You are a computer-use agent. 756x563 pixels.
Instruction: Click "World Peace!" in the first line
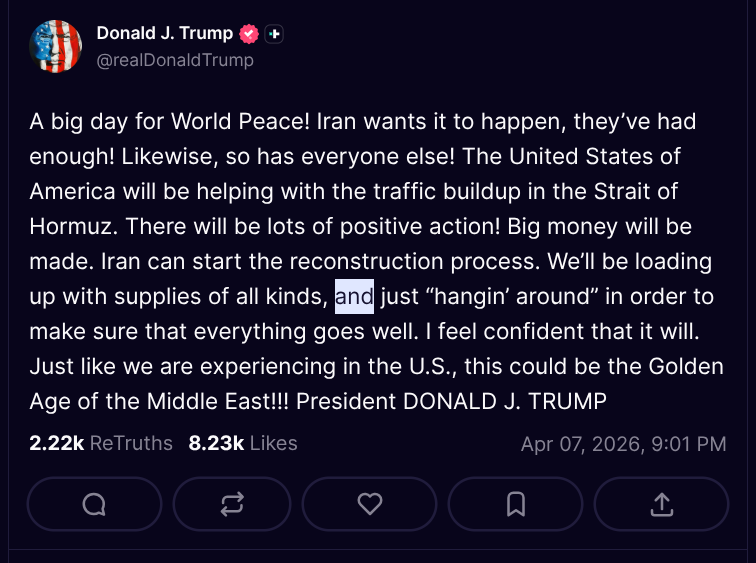(x=254, y=122)
